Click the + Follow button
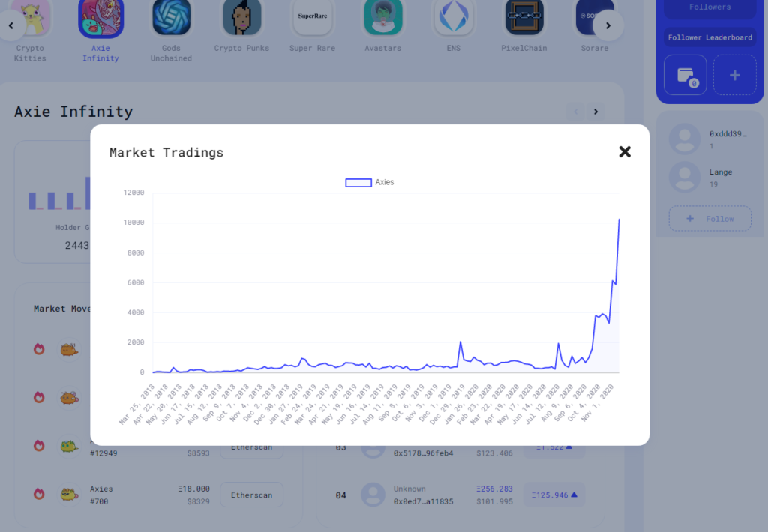The height and width of the screenshot is (532, 768). pyautogui.click(x=710, y=219)
